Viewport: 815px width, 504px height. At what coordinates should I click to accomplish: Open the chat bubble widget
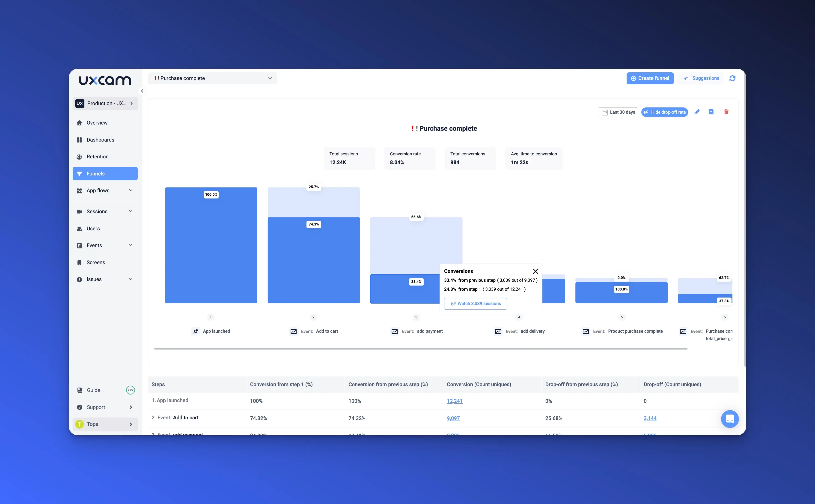click(729, 419)
